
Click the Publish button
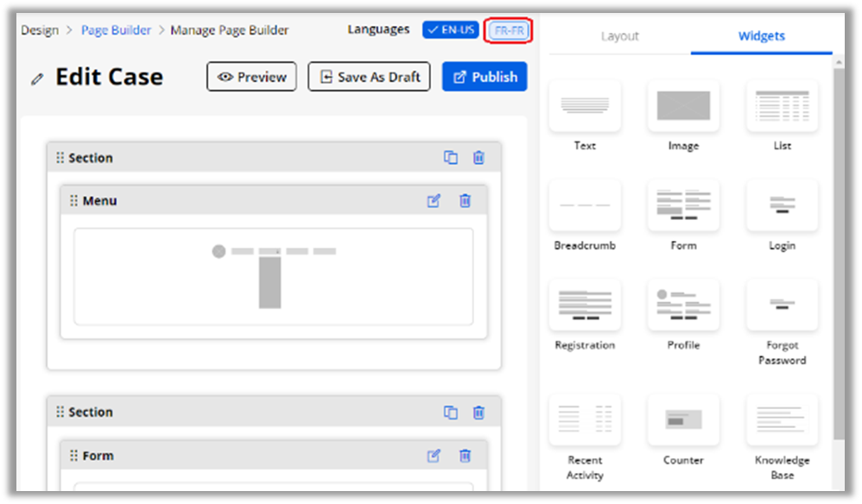point(484,77)
